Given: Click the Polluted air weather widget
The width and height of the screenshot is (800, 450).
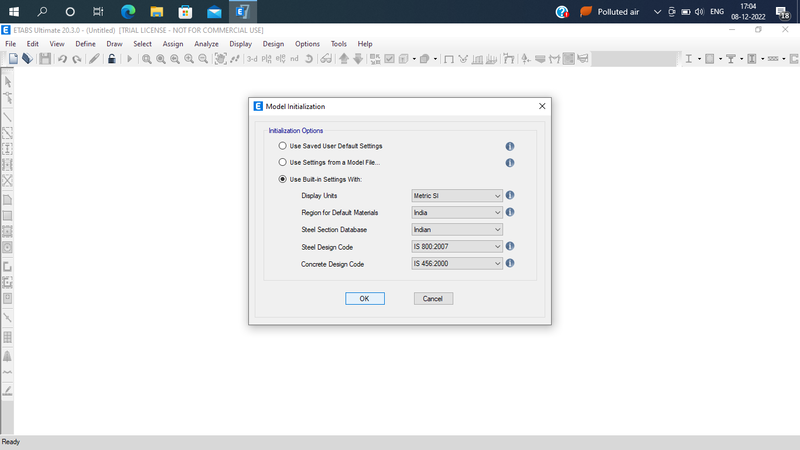Looking at the screenshot, I should [x=610, y=12].
